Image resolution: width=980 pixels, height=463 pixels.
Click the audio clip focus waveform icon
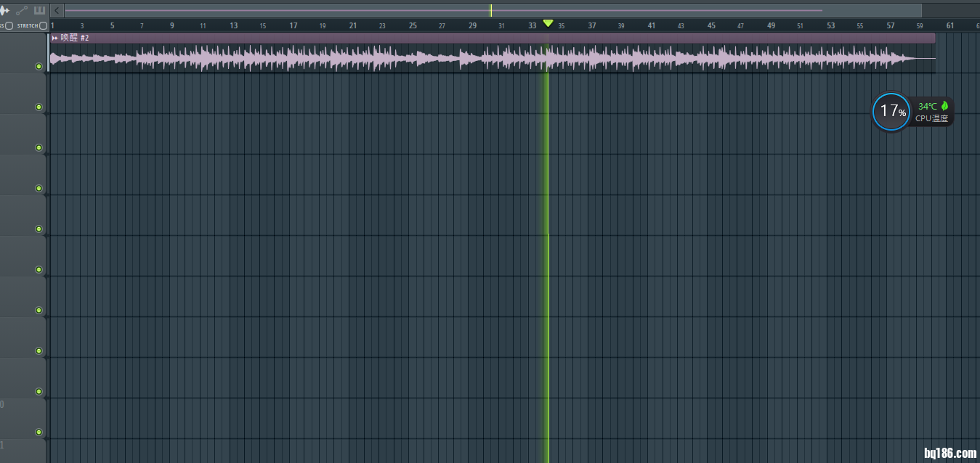click(x=4, y=10)
